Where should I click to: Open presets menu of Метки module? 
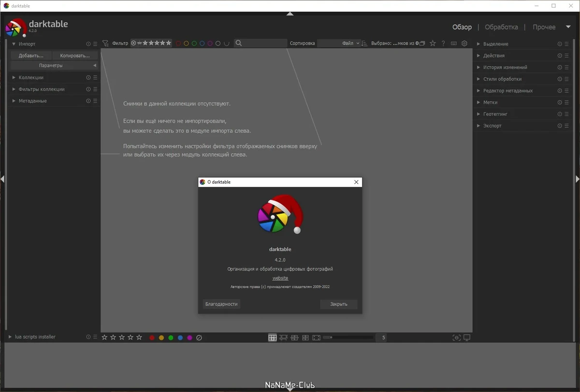pos(567,102)
